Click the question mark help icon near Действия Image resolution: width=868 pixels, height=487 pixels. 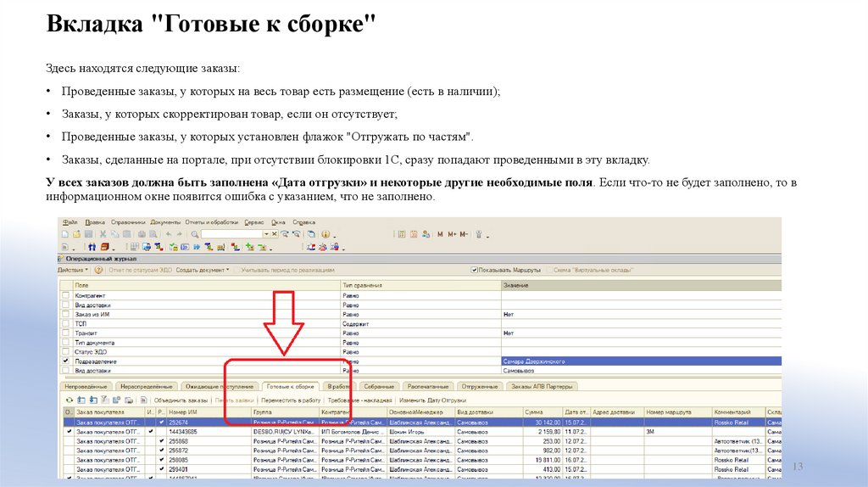[x=98, y=271]
